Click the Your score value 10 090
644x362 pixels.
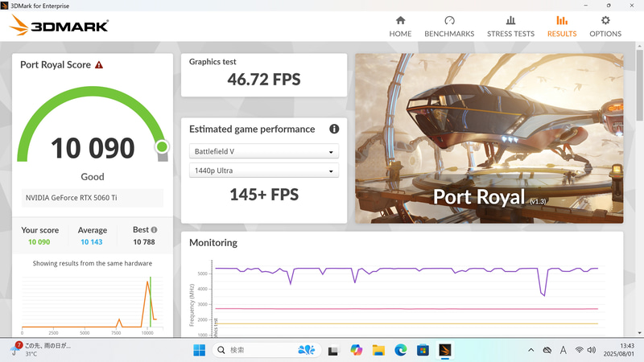pos(39,242)
